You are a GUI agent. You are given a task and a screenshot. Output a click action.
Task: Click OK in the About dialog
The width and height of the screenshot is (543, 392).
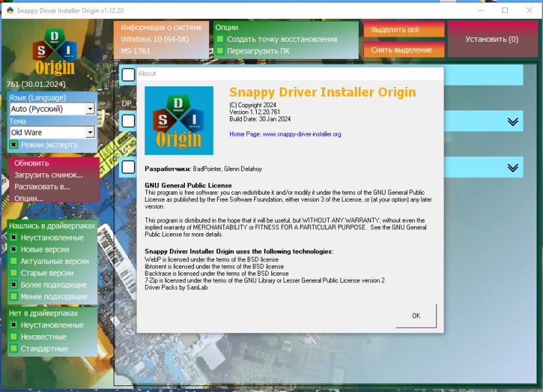[x=416, y=316]
